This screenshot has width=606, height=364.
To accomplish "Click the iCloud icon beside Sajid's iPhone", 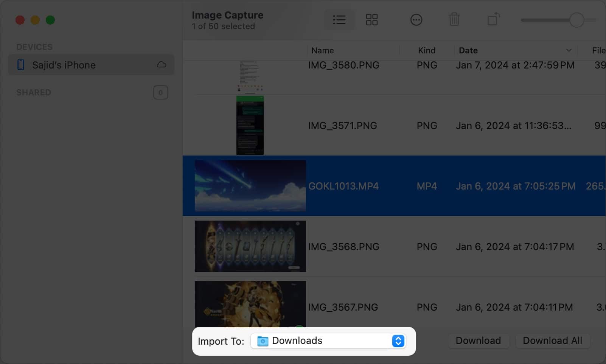I will pyautogui.click(x=162, y=65).
